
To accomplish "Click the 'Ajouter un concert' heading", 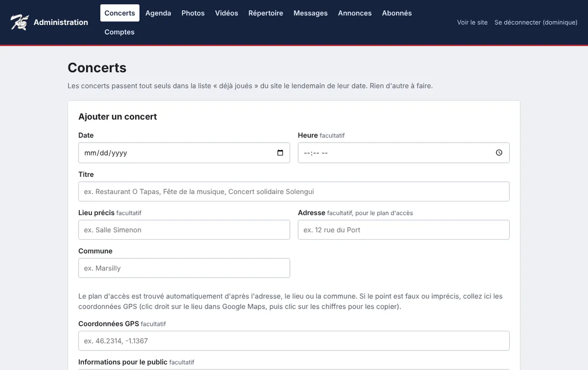I will [x=118, y=117].
